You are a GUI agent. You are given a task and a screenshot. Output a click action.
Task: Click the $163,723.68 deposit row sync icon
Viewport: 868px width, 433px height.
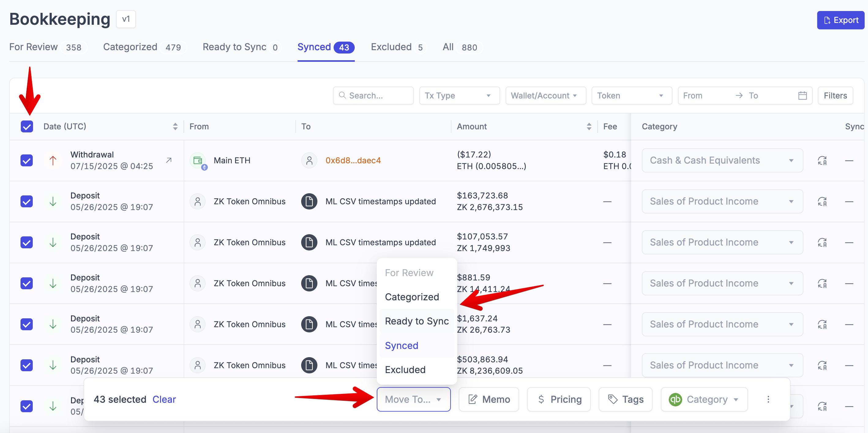tap(822, 202)
